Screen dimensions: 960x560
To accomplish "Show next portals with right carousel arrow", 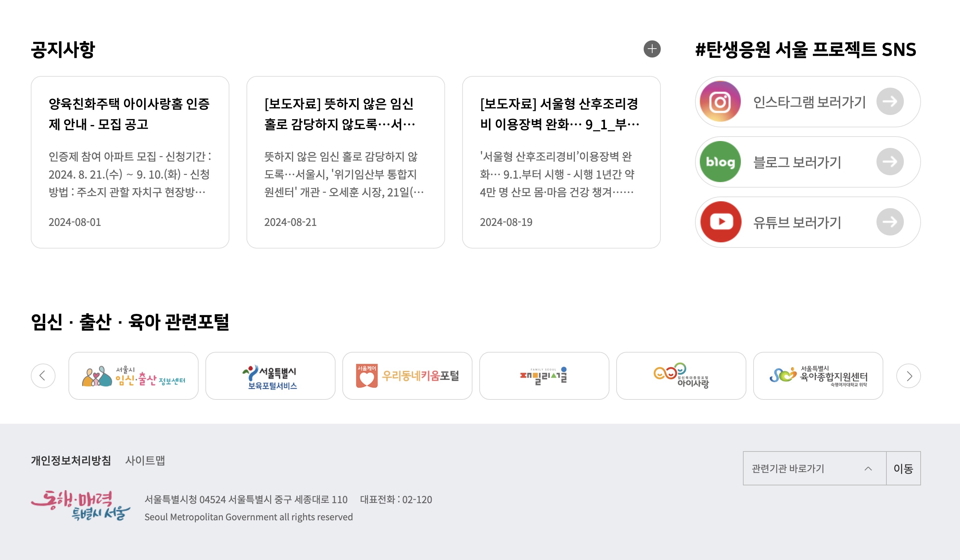I will tap(908, 376).
